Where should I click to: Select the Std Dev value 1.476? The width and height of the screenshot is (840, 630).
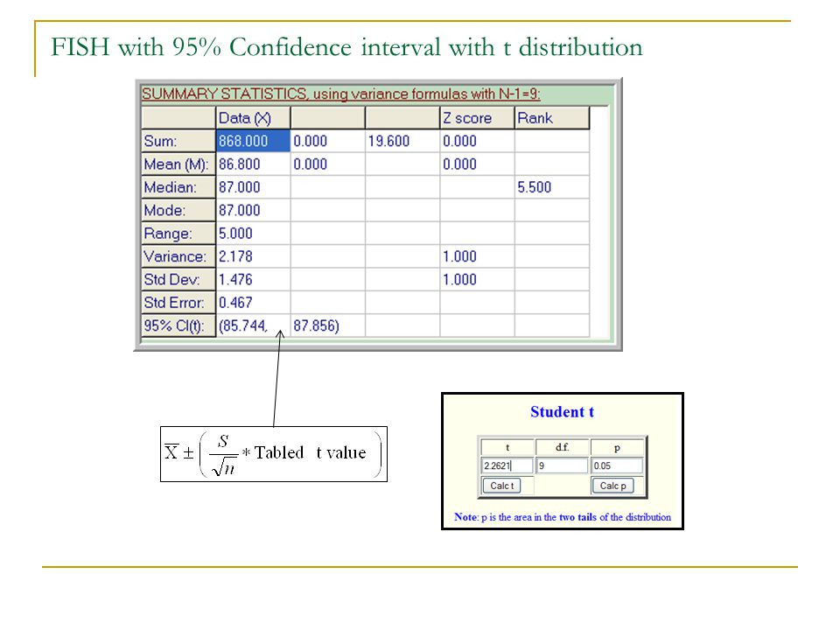pos(253,279)
